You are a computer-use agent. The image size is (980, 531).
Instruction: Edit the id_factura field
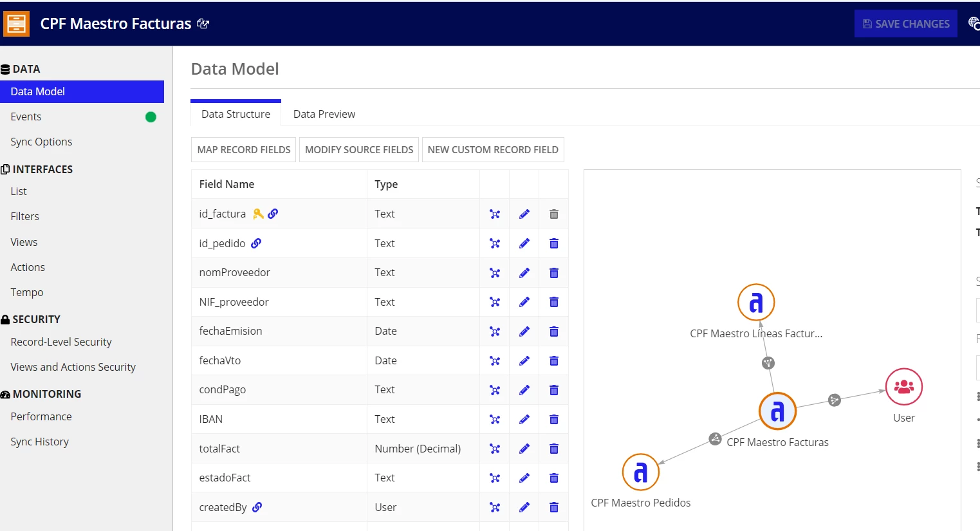coord(524,214)
